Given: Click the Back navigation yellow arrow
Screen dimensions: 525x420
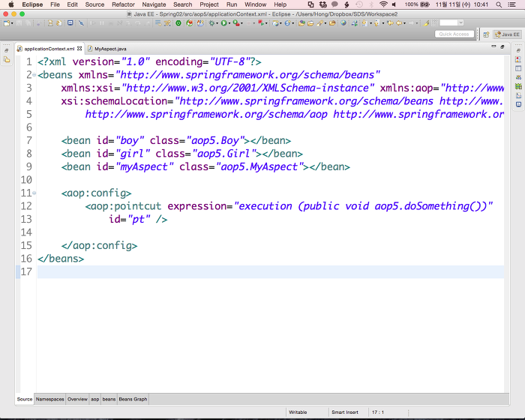Looking at the screenshot, I should [x=399, y=23].
